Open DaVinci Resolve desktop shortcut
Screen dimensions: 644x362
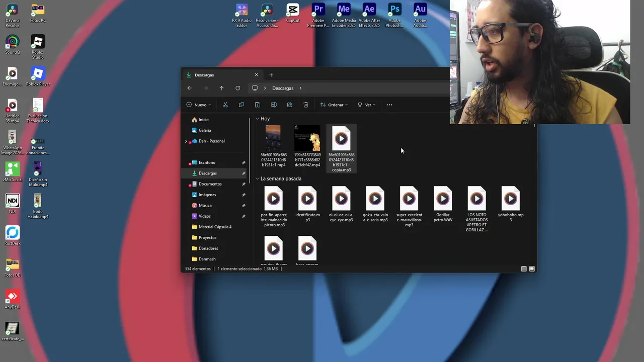click(12, 16)
